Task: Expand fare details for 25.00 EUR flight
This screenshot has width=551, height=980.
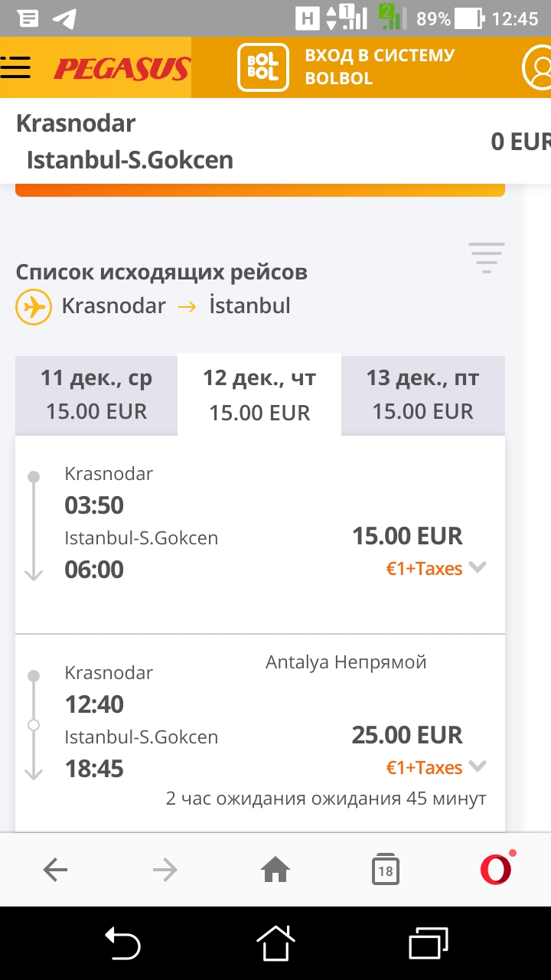Action: point(478,766)
